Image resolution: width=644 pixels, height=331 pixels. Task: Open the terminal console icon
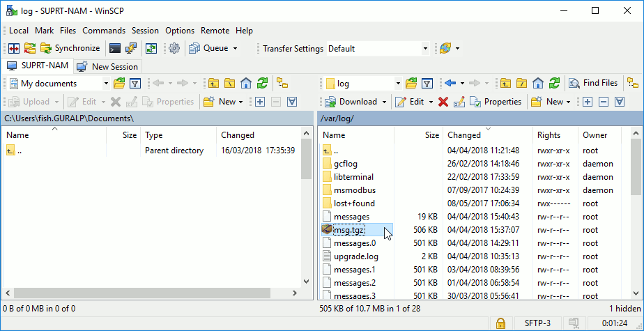(x=114, y=49)
